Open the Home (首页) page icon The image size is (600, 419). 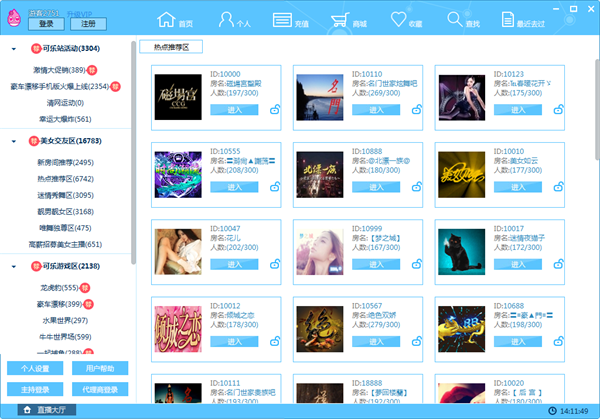[166, 20]
